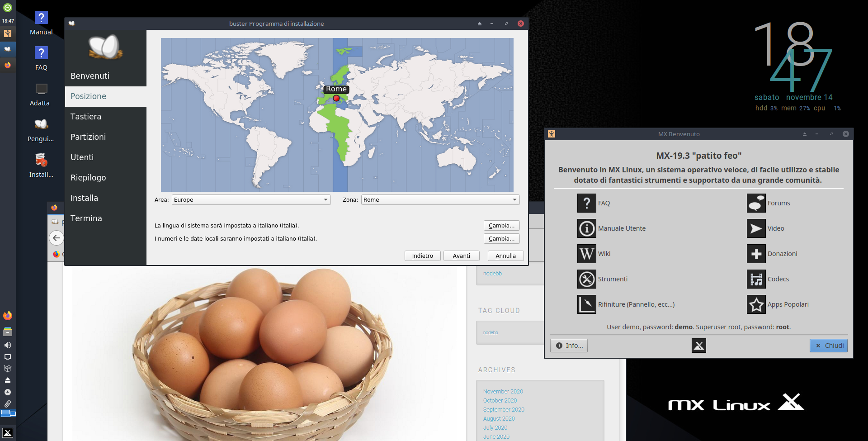
Task: Select Partizioni step in installer sidebar
Action: 106,137
